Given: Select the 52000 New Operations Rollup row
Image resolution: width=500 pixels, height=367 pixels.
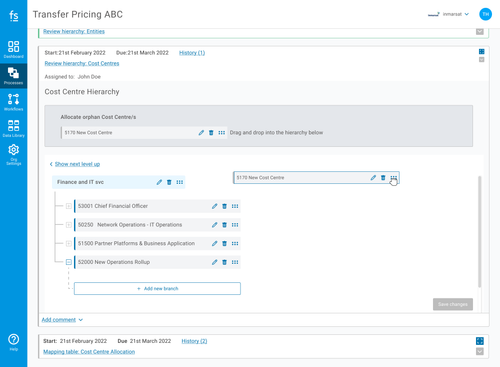Looking at the screenshot, I should [x=157, y=262].
